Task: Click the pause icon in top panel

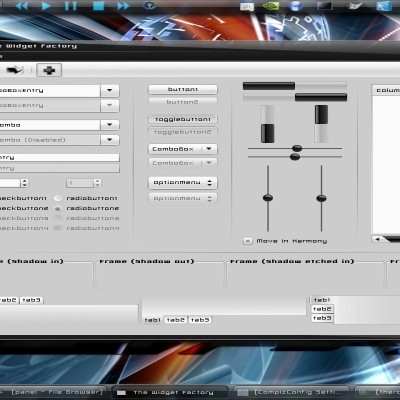Action: [70, 6]
